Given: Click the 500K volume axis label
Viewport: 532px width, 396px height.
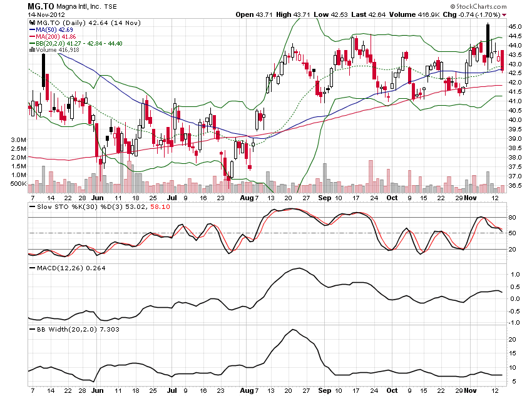Looking at the screenshot, I should click(18, 184).
